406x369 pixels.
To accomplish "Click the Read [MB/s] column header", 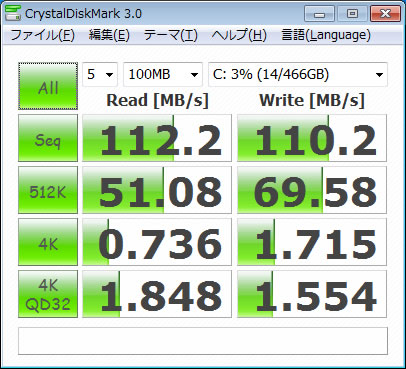I will pos(157,100).
